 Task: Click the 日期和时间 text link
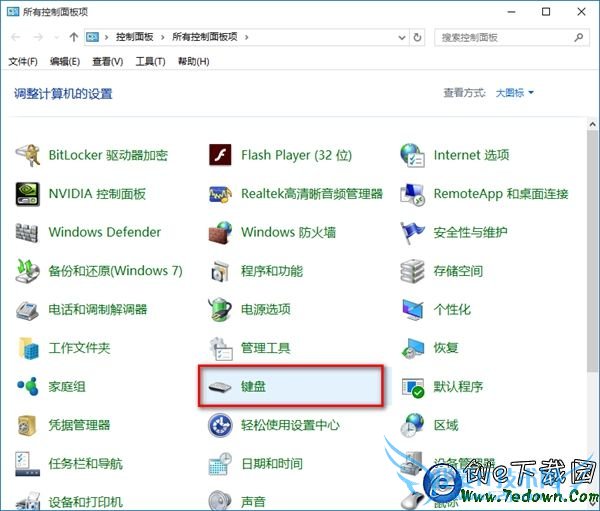272,464
